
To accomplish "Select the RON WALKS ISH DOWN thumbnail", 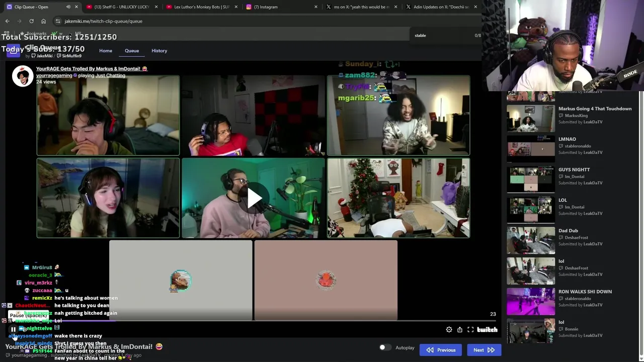I will click(531, 301).
